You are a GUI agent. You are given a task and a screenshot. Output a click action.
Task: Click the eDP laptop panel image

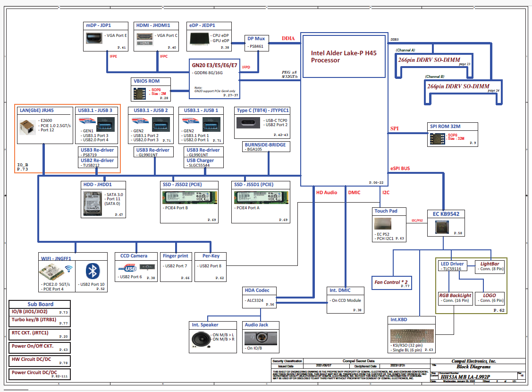[200, 38]
